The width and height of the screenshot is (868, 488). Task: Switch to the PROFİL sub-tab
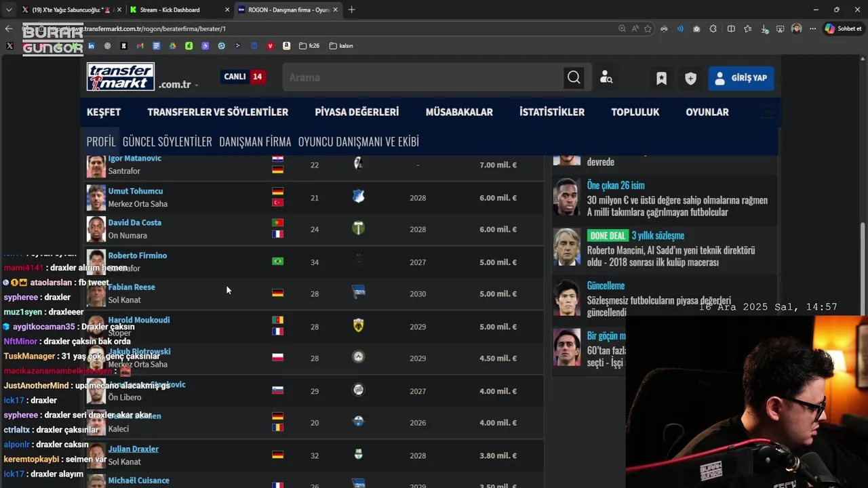click(x=101, y=142)
